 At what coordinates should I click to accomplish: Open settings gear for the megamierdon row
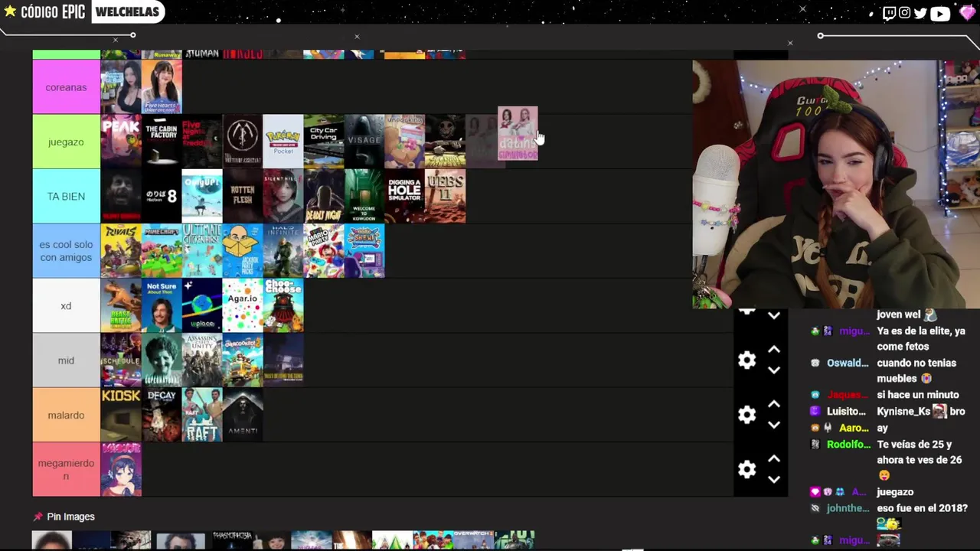pos(746,469)
